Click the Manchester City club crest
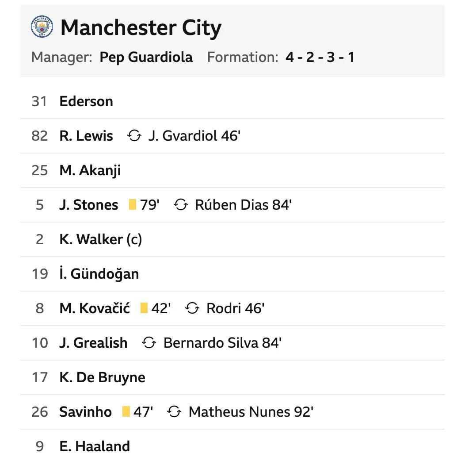Viewport: 457px width, 476px height. coord(42,27)
